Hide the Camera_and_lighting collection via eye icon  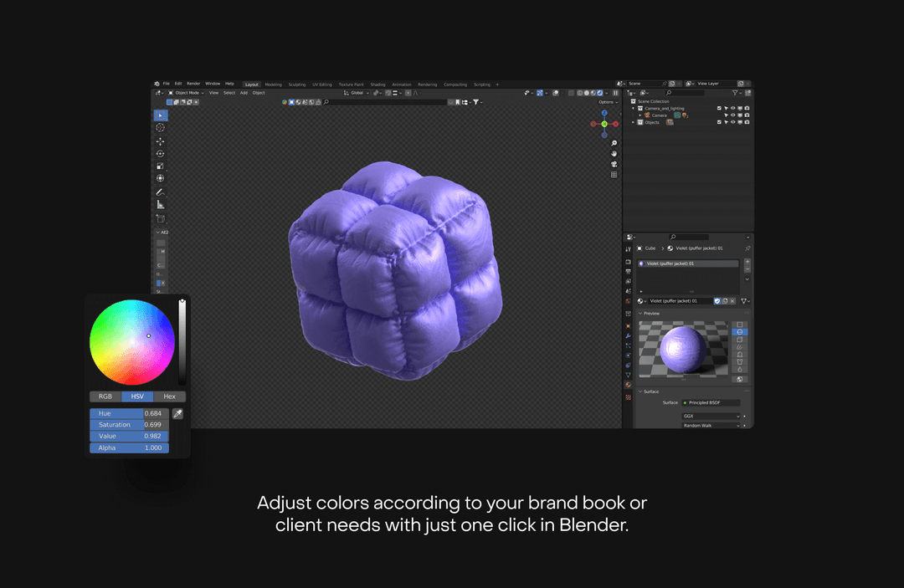[732, 109]
